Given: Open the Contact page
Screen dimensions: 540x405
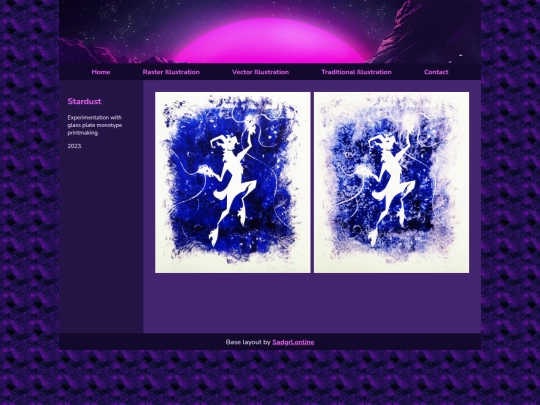Looking at the screenshot, I should point(436,72).
